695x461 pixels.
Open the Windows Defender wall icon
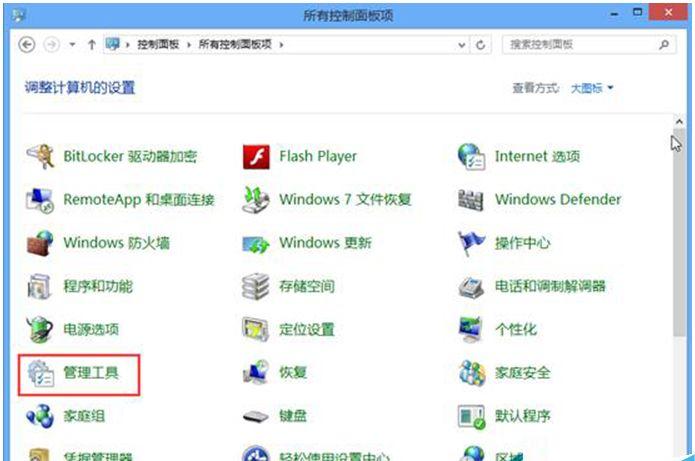(471, 200)
